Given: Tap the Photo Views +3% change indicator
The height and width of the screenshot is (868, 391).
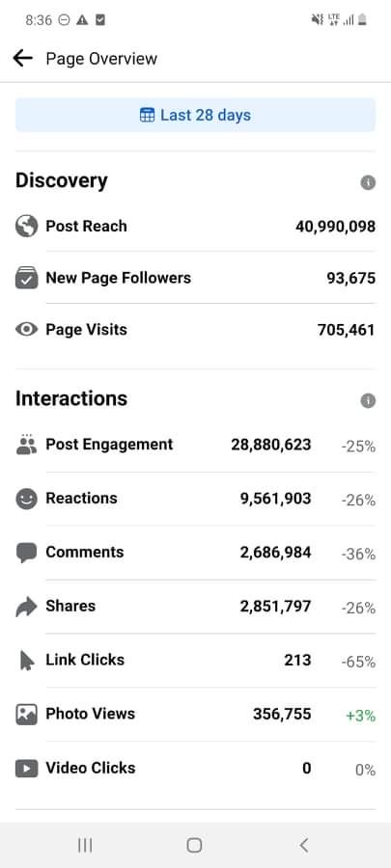Looking at the screenshot, I should click(x=360, y=716).
